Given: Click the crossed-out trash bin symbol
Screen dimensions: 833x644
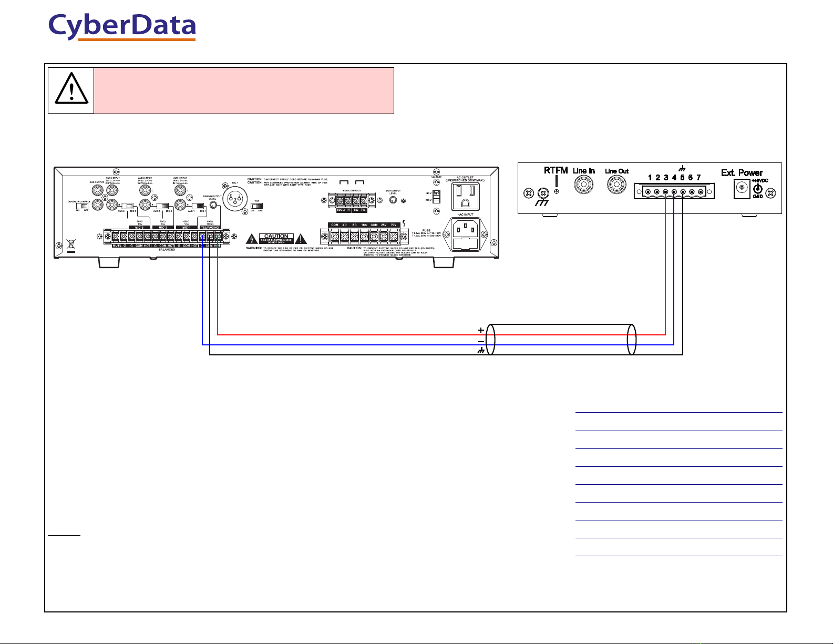Looking at the screenshot, I should tap(71, 245).
